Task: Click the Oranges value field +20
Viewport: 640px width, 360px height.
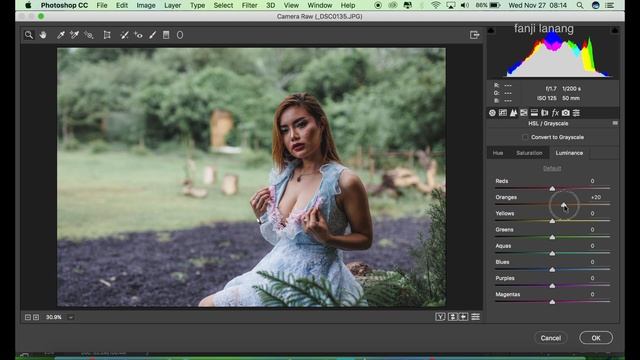Action: click(x=596, y=197)
